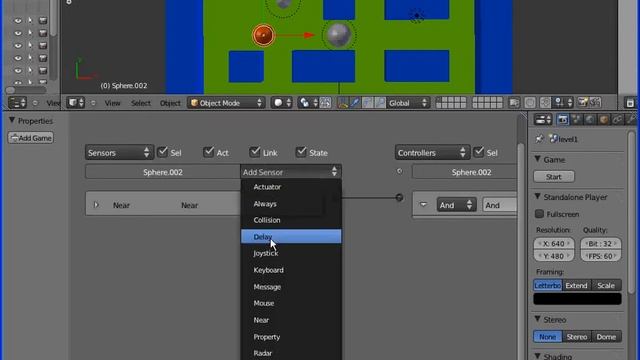The image size is (640, 360).
Task: Click the FPS: 60 quality field
Action: (601, 256)
